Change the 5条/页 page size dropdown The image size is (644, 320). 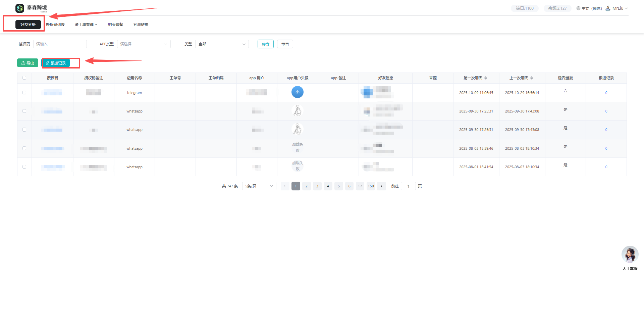pyautogui.click(x=259, y=186)
